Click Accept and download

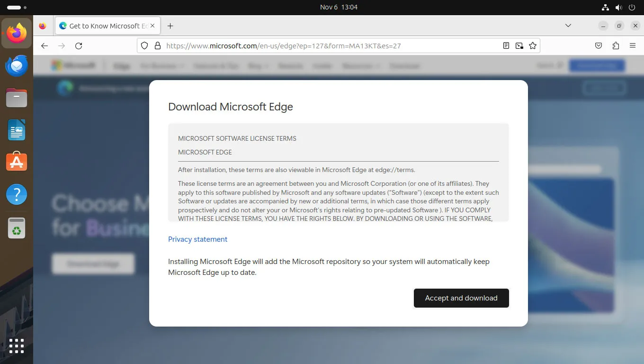(x=461, y=298)
